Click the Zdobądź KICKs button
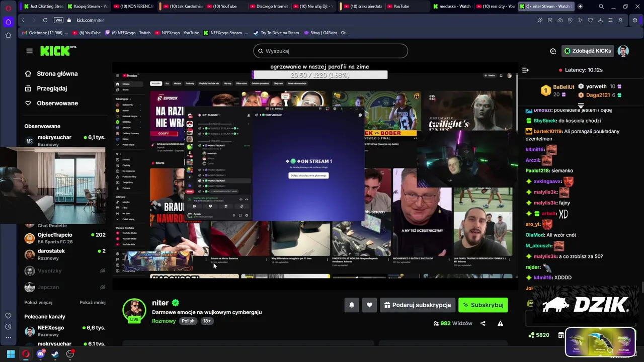Image resolution: width=644 pixels, height=362 pixels. pos(588,51)
